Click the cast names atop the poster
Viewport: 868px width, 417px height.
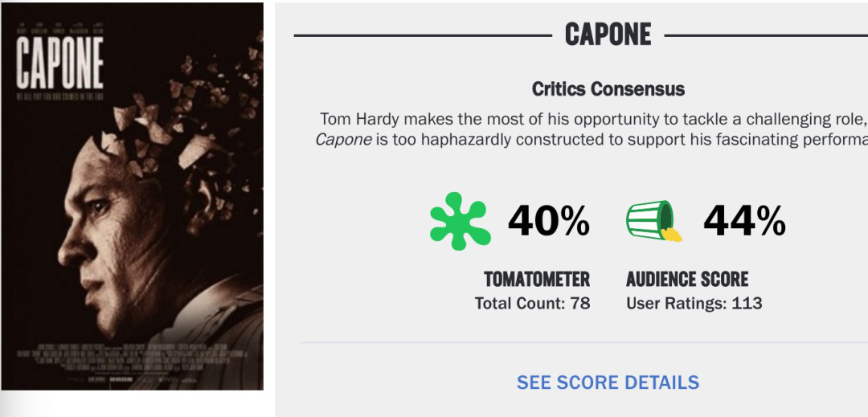click(x=59, y=27)
